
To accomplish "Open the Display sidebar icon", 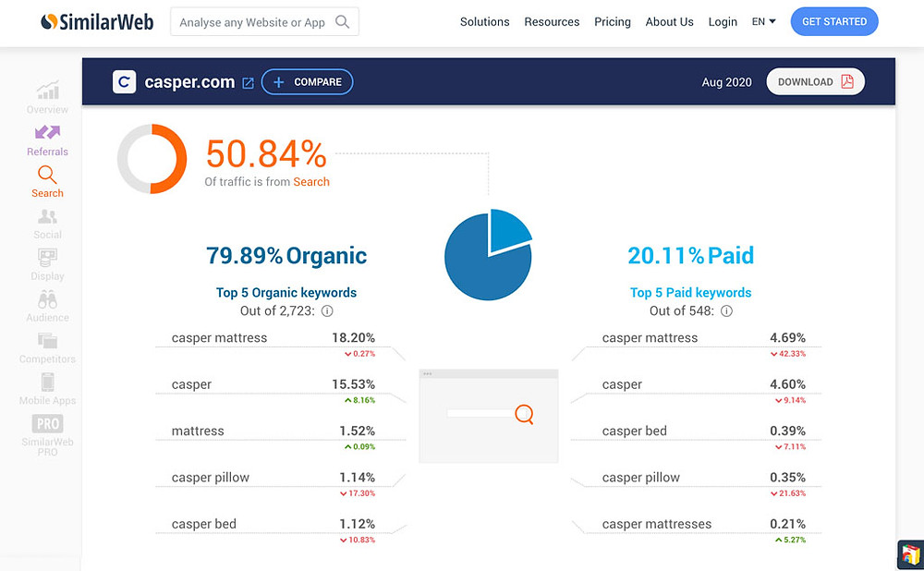I will click(47, 258).
